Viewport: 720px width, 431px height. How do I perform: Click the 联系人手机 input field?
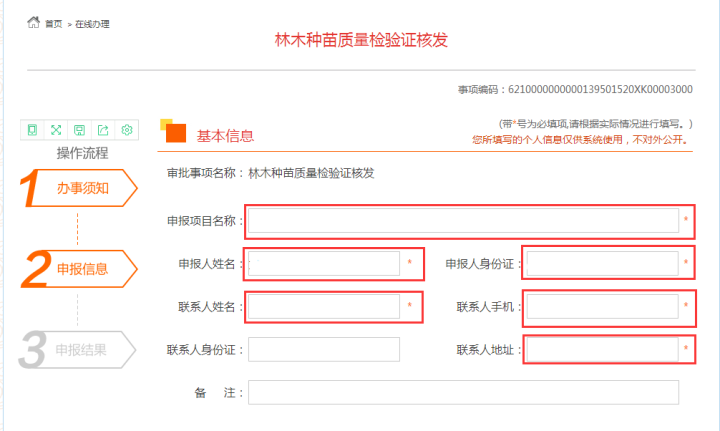point(602,306)
